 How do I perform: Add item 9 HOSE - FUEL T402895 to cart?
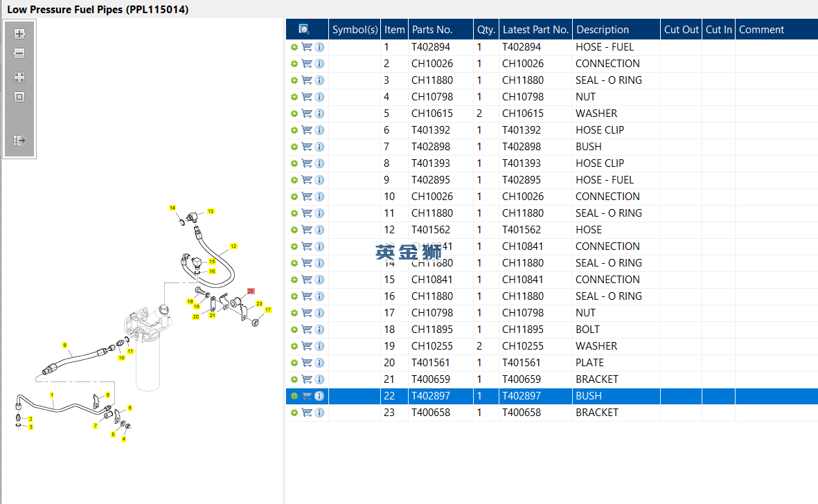click(307, 180)
